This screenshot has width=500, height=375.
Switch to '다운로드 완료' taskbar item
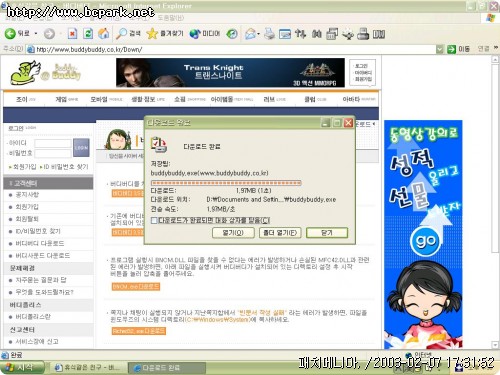pyautogui.click(x=167, y=368)
